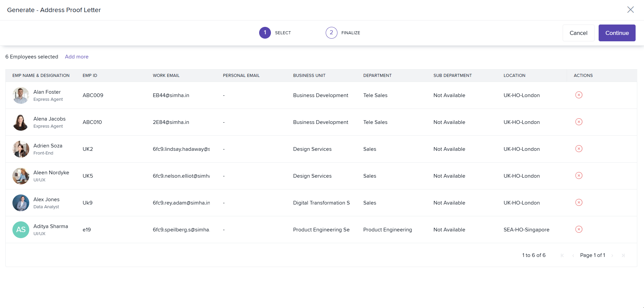This screenshot has width=644, height=308.
Task: Click employee ID ABC009
Action: 93,95
